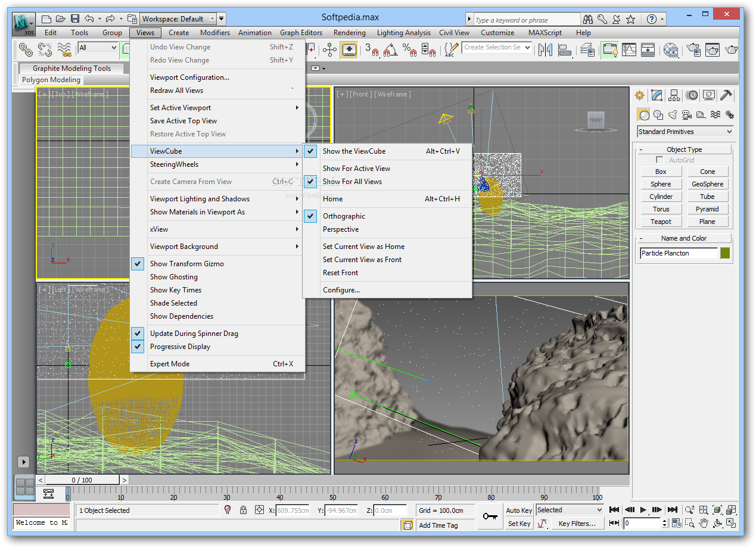Click the 0 / 100 time slider
This screenshot has height=548, width=756.
click(x=82, y=480)
